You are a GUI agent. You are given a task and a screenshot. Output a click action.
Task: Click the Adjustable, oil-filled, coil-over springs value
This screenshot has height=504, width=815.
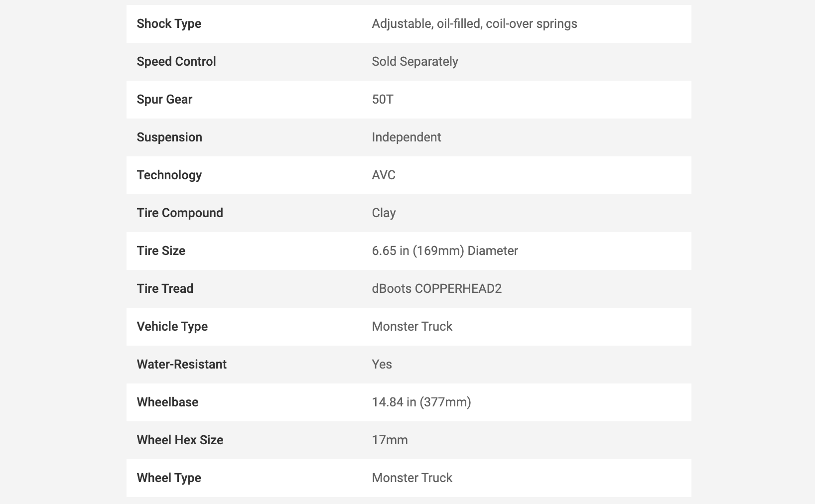(x=474, y=24)
